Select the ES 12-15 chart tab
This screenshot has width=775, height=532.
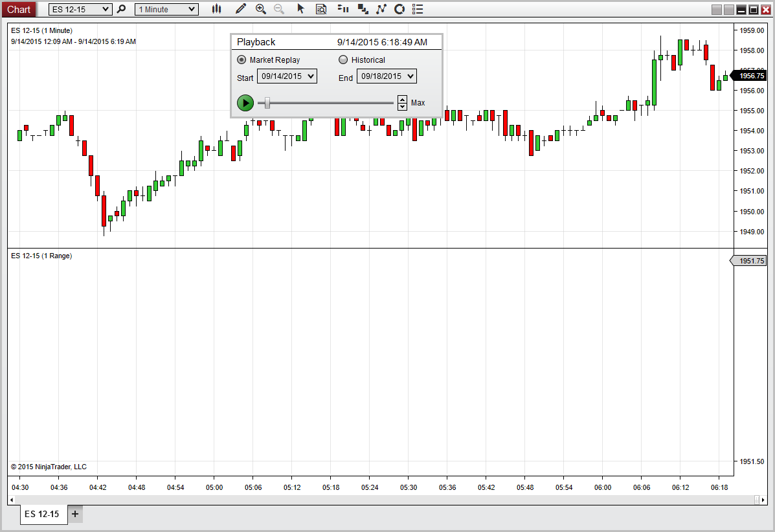(42, 514)
